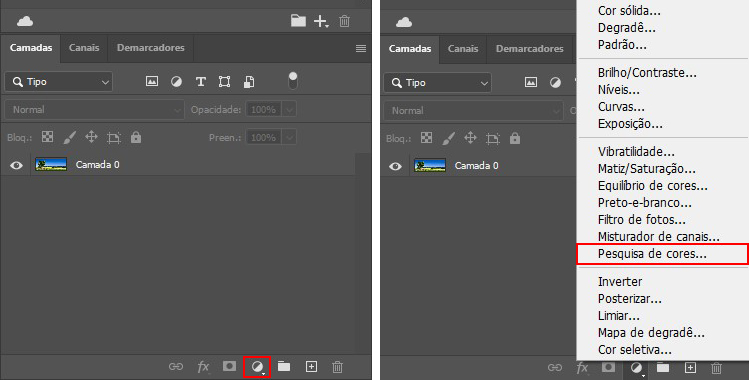
Task: Open the adjustment layer menu in the left panel
Action: 257,367
